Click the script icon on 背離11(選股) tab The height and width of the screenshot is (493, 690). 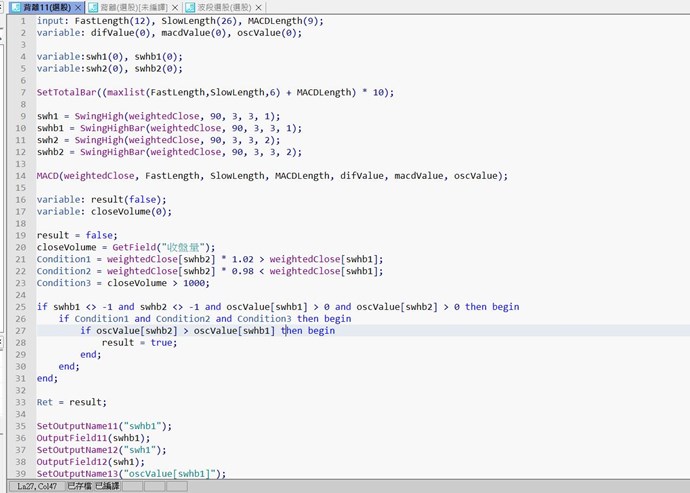(15, 7)
